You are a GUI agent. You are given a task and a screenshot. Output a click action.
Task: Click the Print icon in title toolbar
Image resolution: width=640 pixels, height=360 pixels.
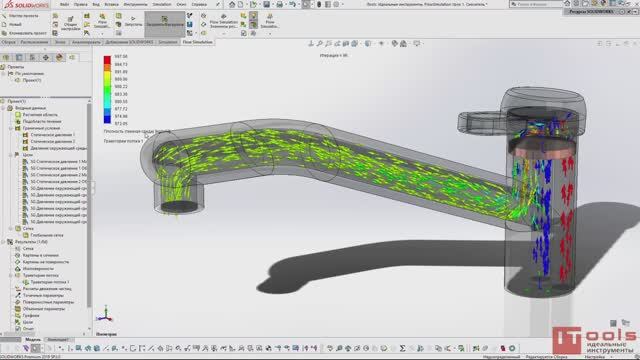pos(280,4)
